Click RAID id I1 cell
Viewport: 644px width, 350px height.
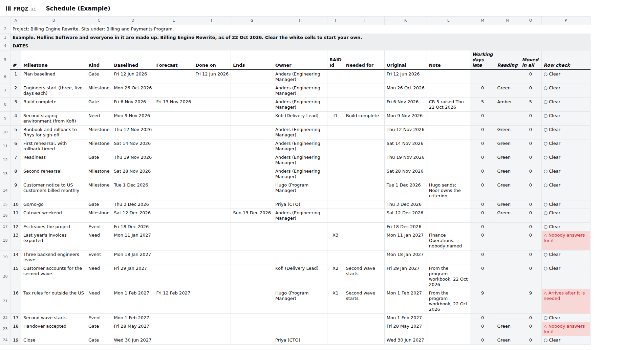point(335,118)
